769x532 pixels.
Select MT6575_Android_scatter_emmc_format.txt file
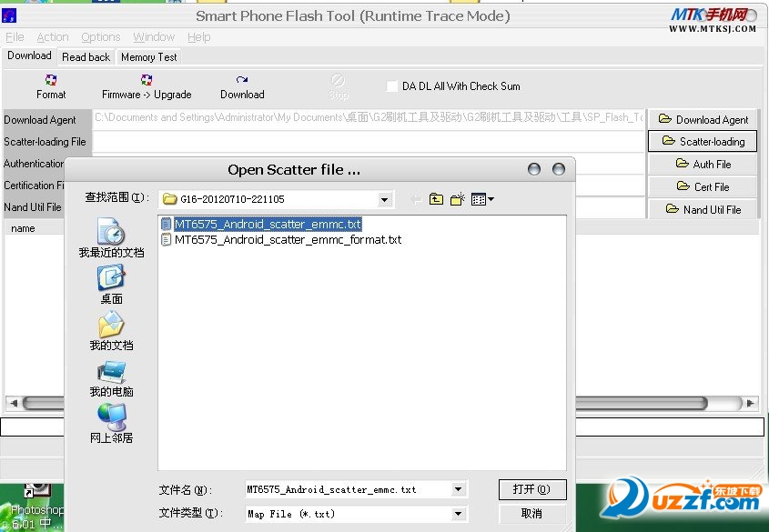pyautogui.click(x=281, y=239)
